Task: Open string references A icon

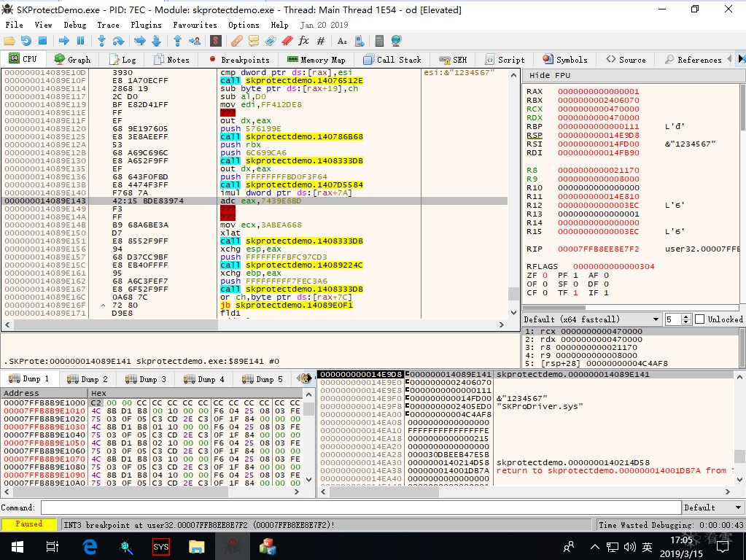Action: (x=342, y=42)
